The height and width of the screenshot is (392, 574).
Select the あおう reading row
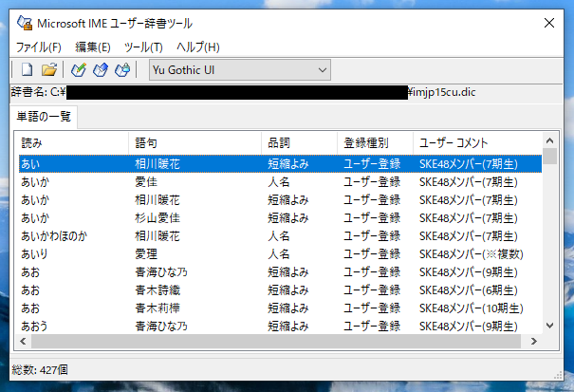pos(281,327)
